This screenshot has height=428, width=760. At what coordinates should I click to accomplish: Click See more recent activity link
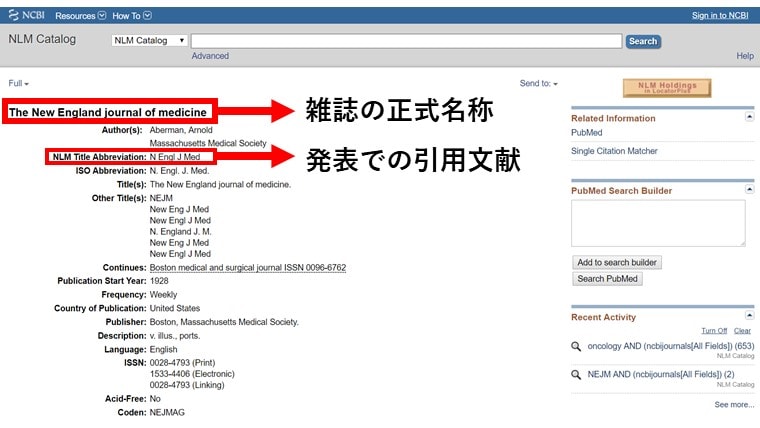coord(734,404)
